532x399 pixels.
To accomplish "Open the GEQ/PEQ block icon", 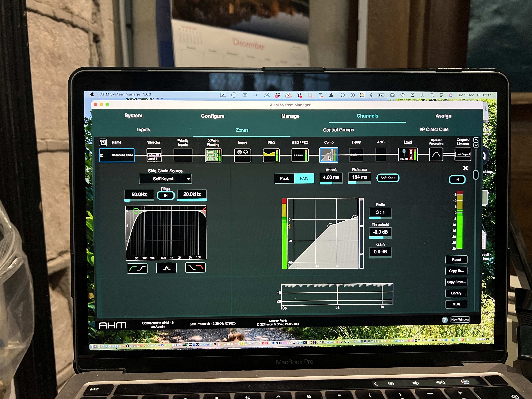I will (300, 155).
